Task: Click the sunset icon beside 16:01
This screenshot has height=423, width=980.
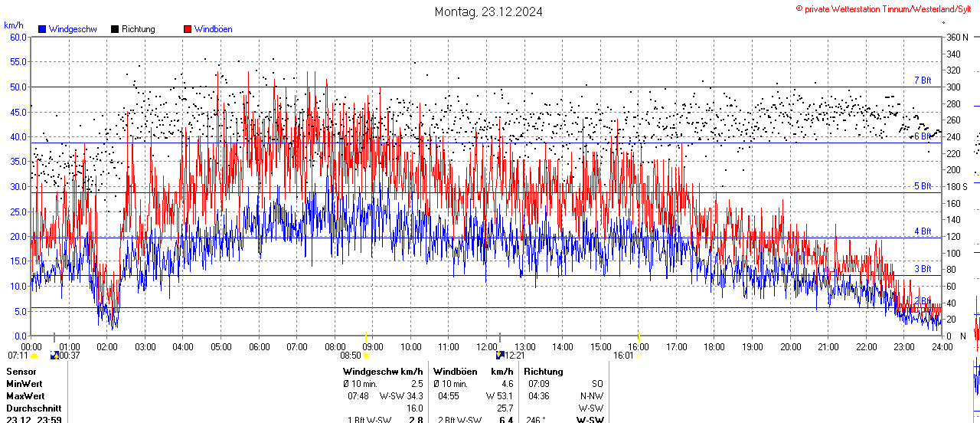Action: [x=639, y=356]
